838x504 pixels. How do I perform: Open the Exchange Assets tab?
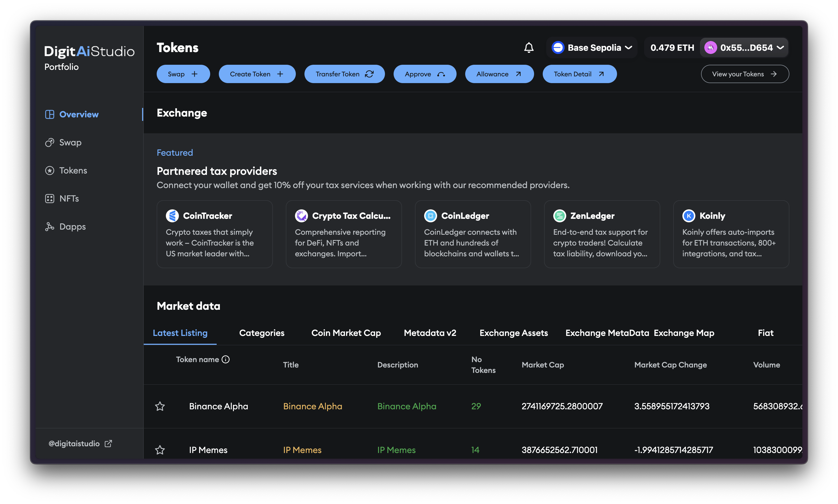513,333
